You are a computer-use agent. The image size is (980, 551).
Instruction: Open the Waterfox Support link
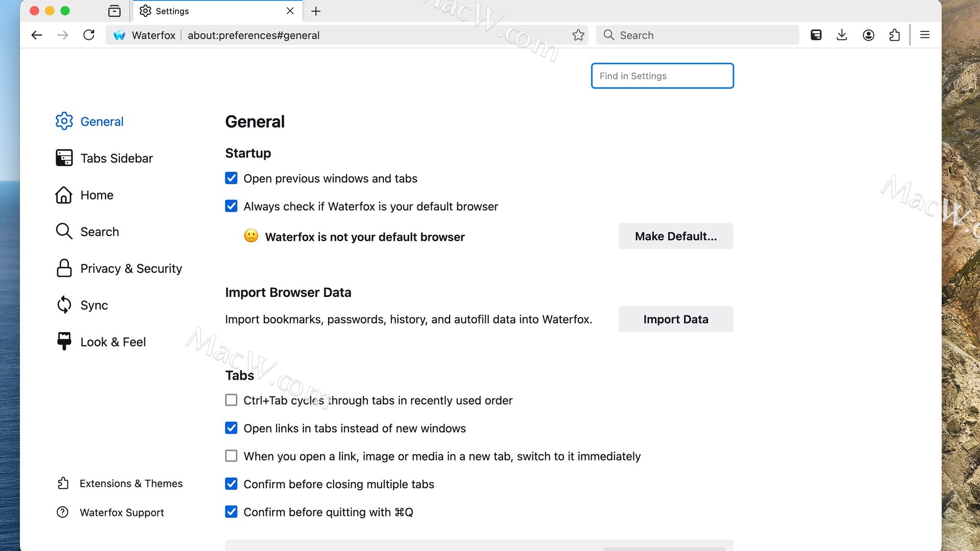[121, 512]
